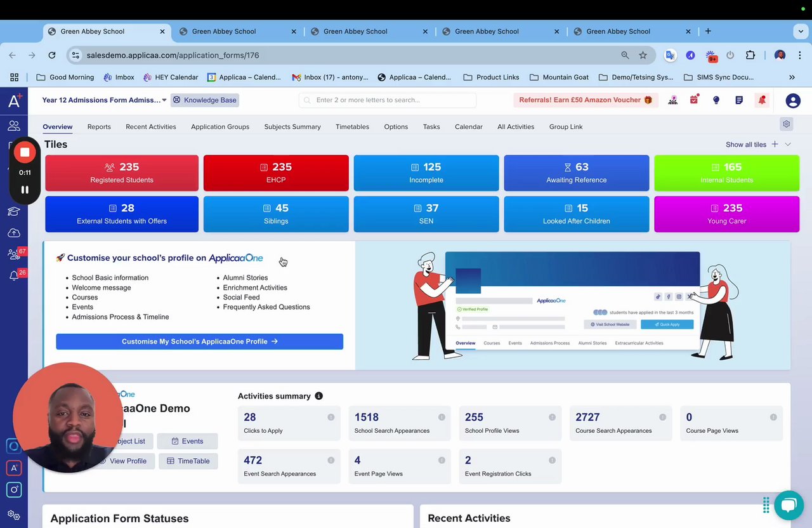Open the people/users sidebar icon

click(x=14, y=126)
